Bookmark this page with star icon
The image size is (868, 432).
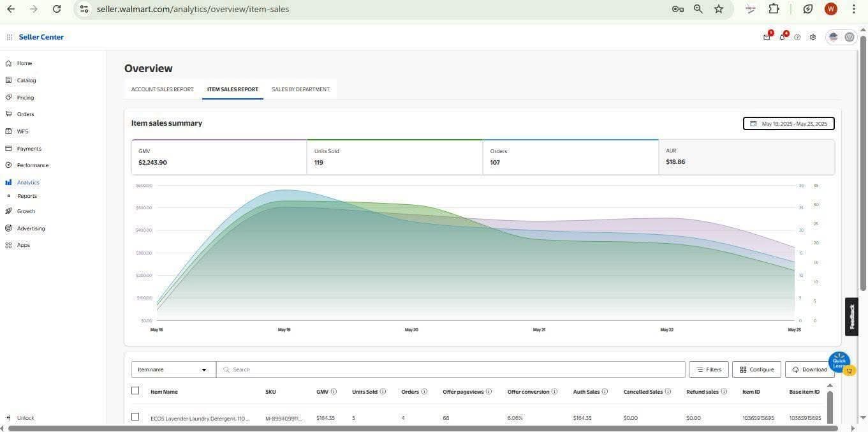point(719,9)
